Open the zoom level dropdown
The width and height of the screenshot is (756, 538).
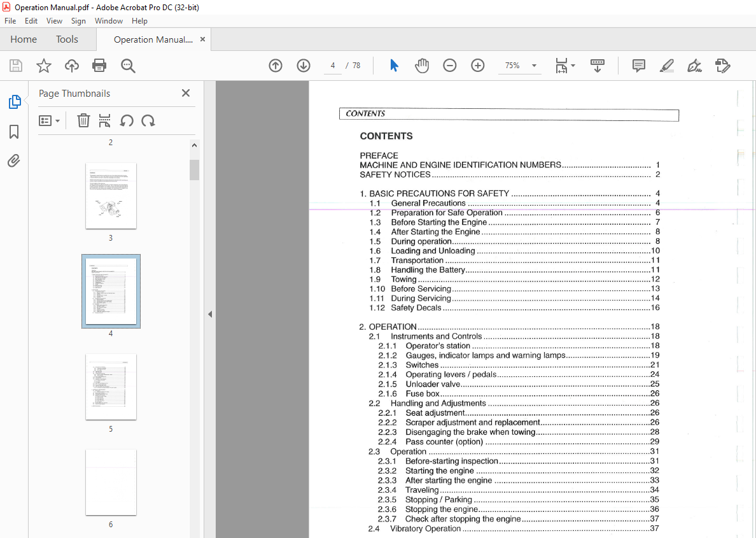[x=534, y=66]
